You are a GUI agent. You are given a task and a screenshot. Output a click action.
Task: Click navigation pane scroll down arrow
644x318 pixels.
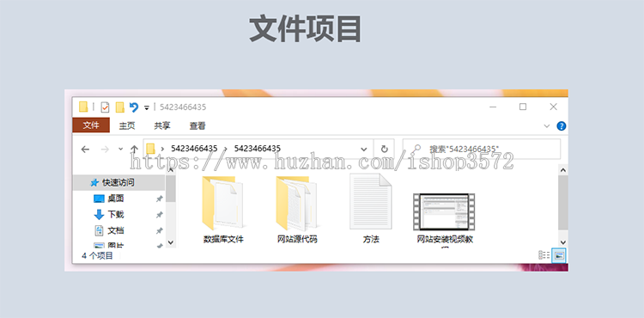click(171, 243)
